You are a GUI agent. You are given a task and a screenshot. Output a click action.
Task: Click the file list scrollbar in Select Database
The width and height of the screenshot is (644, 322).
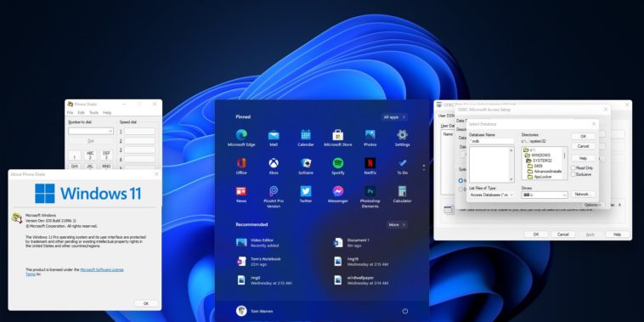511,165
